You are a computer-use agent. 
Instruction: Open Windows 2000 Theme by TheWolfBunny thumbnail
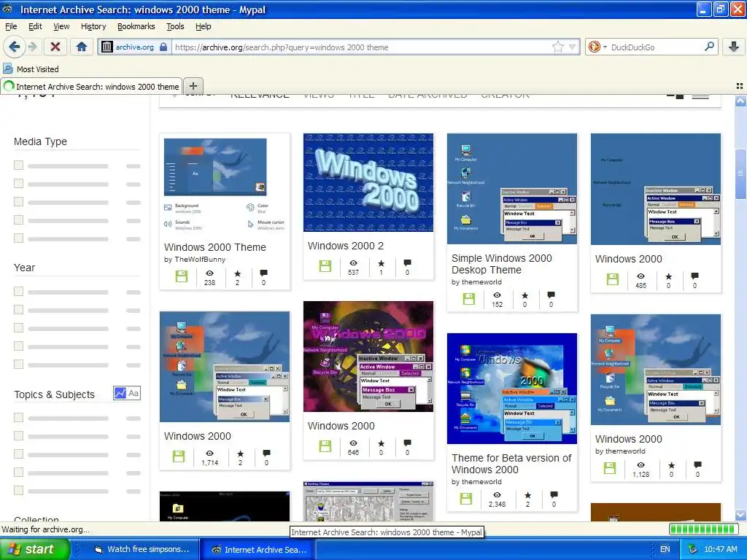tap(225, 185)
